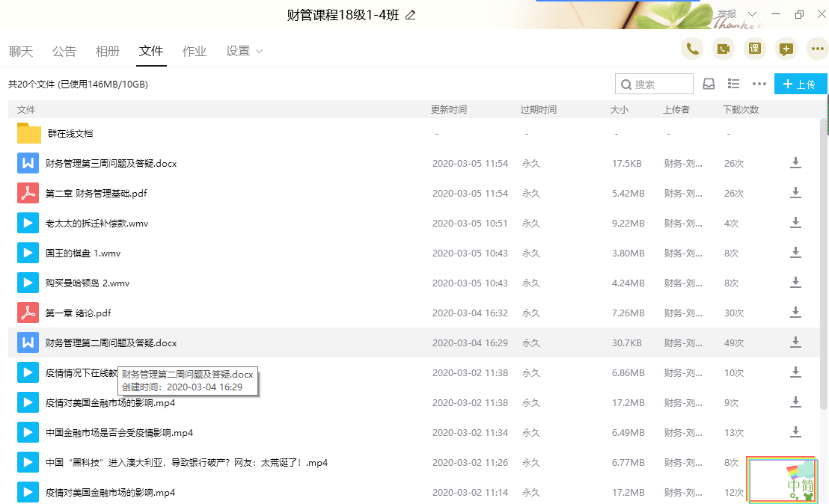
Task: Click the PDF icon of 第一章 绪论
Action: pos(28,313)
